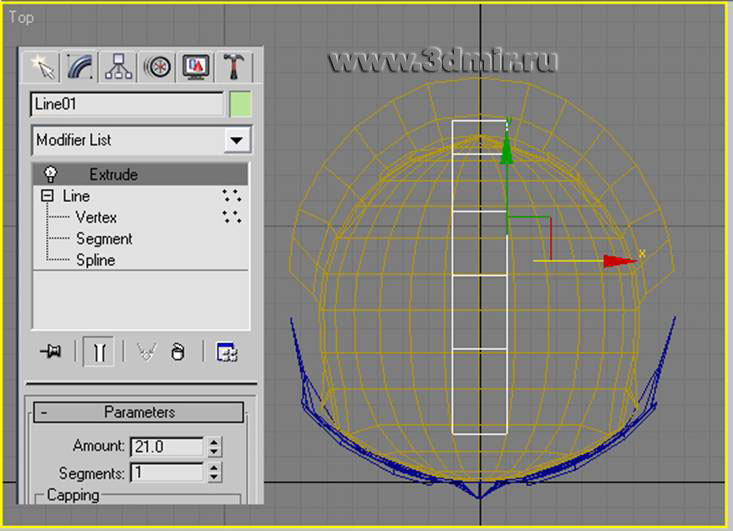Remove modifier with trash can icon
Screen dimensions: 733x531
178,352
